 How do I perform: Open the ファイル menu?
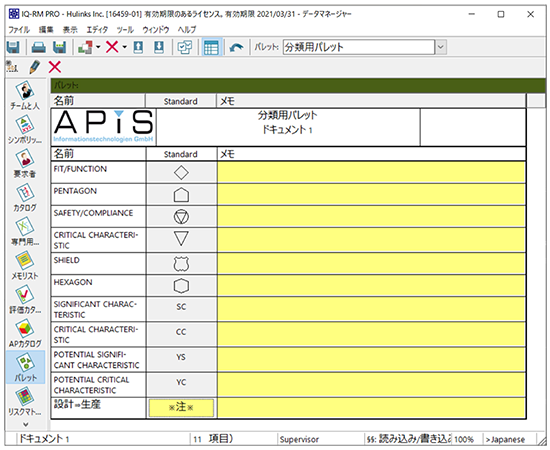pos(19,30)
